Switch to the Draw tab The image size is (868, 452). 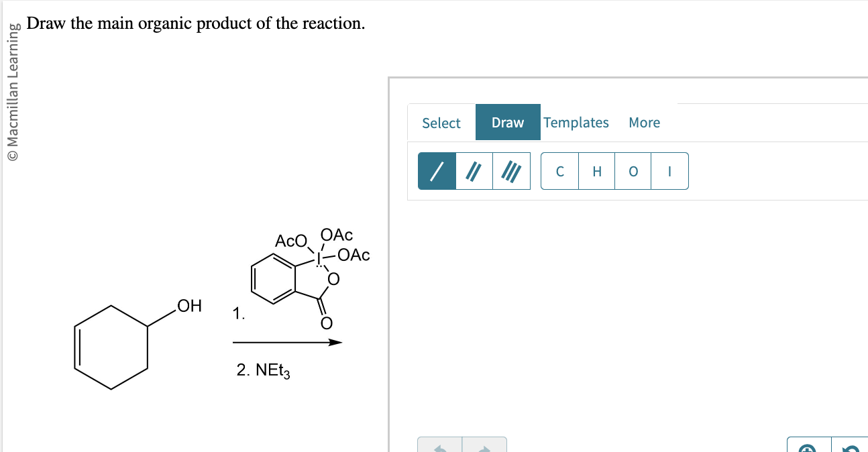tap(508, 122)
